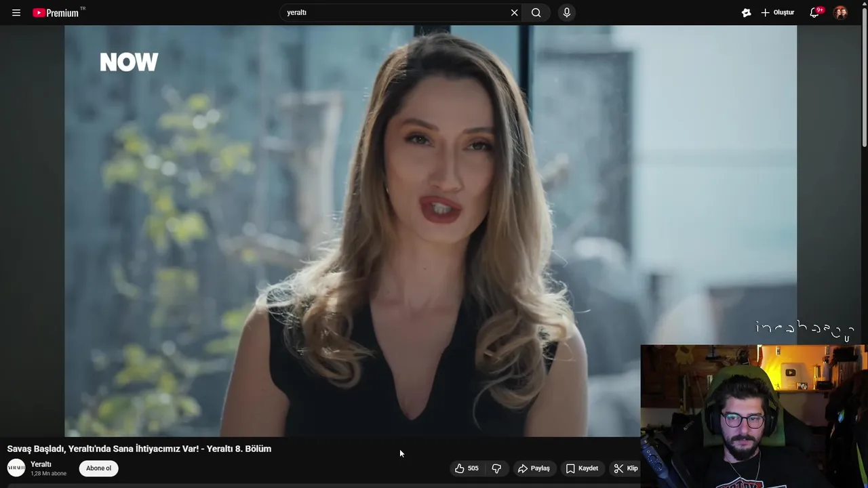Share the video via Paylaş
868x488 pixels.
tap(534, 468)
